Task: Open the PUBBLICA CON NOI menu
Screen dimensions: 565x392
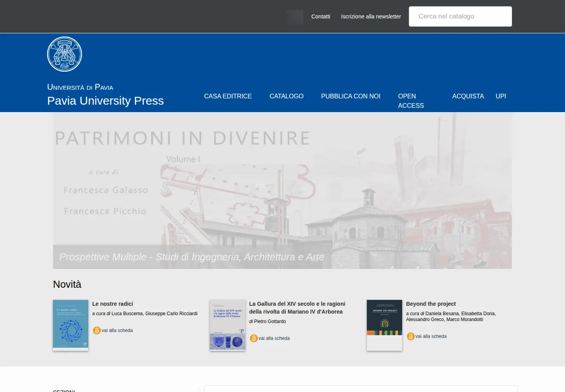Action: point(351,96)
